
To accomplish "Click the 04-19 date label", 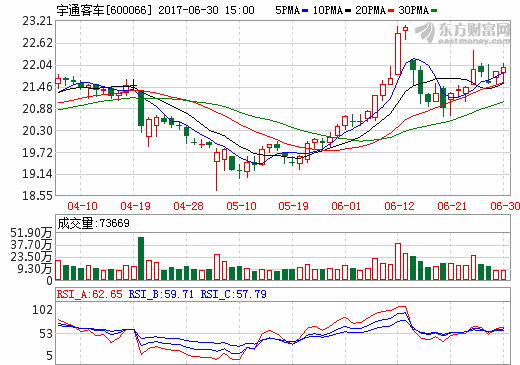I will 135,206.
